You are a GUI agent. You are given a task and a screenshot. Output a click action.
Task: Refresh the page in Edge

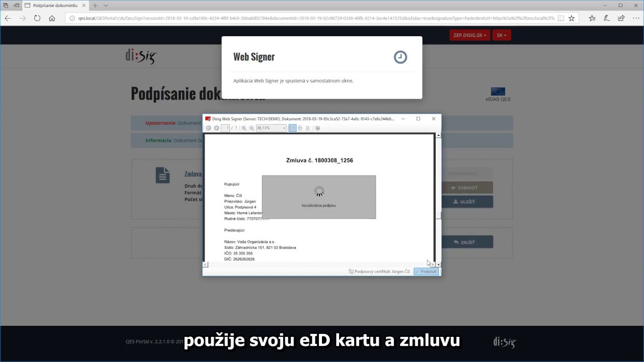tap(37, 18)
